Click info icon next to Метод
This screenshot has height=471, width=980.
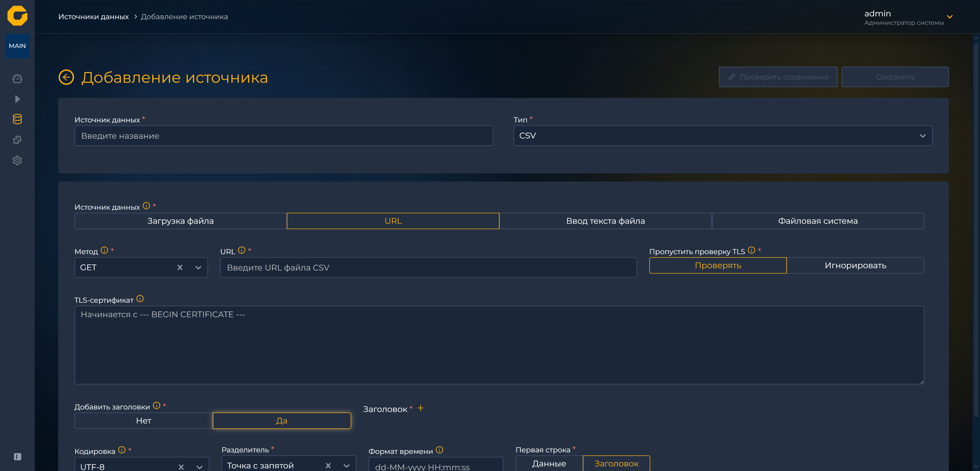click(104, 250)
